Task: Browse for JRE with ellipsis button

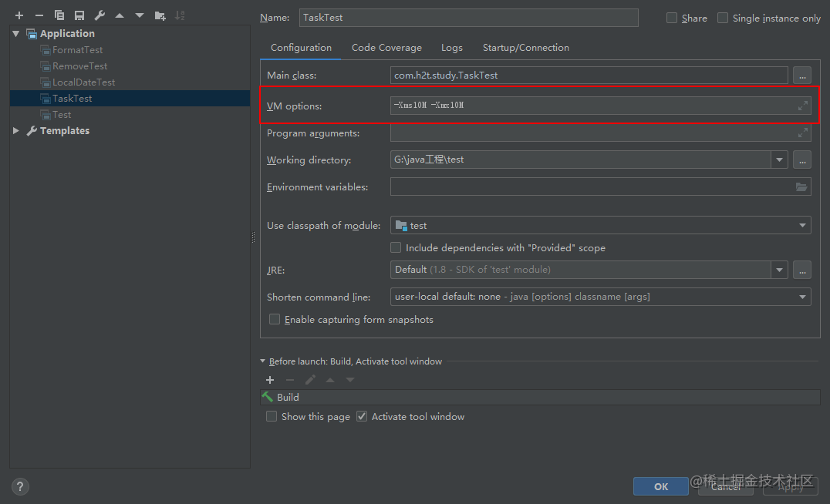Action: pyautogui.click(x=802, y=270)
